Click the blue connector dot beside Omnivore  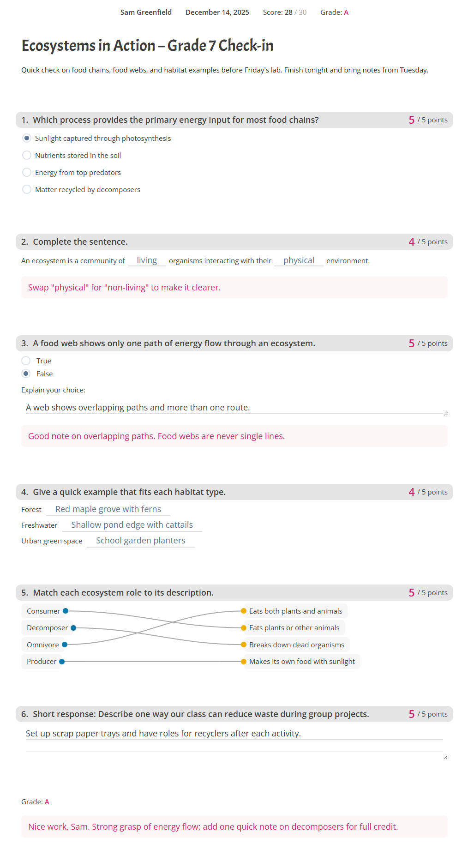[x=65, y=645]
